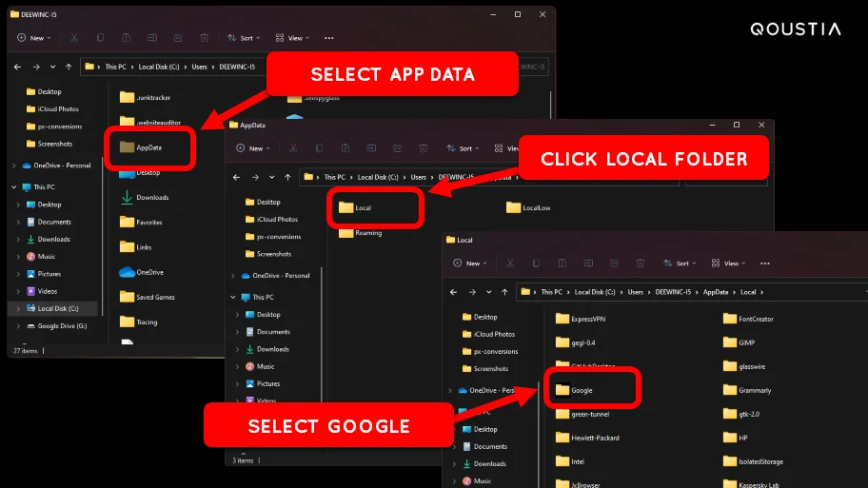Click the Local Disk (C:) breadcrumb in the AppData window
Screen dimensions: 868x488
(378, 177)
